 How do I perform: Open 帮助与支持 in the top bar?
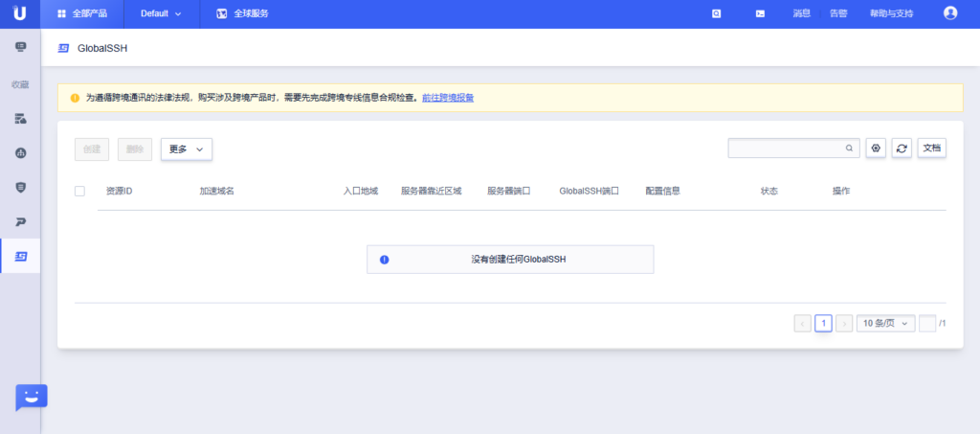point(891,13)
